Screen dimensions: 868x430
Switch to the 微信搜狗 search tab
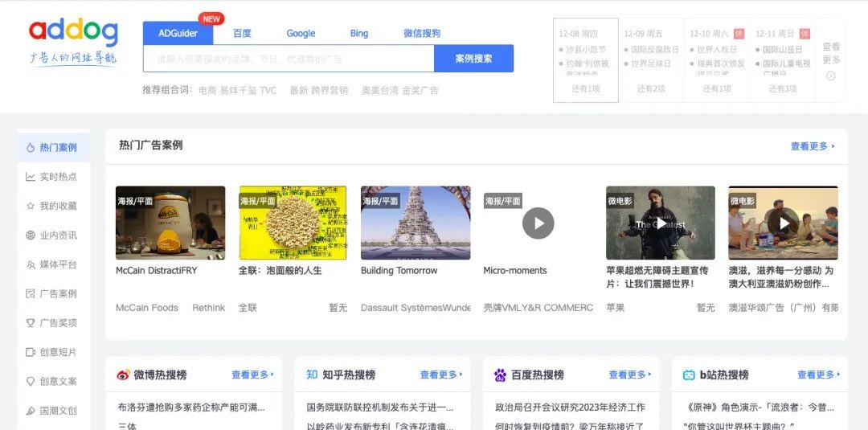click(x=422, y=33)
